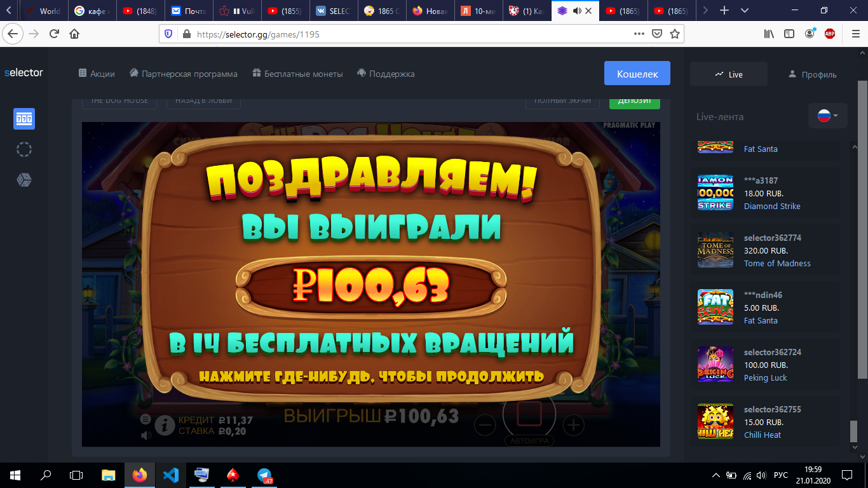Select the slots category icon in left sidebar

tap(24, 119)
